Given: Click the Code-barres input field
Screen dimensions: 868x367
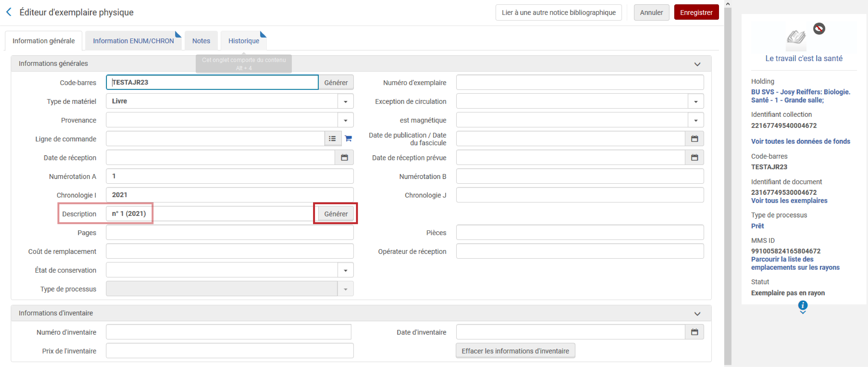Looking at the screenshot, I should tap(212, 82).
